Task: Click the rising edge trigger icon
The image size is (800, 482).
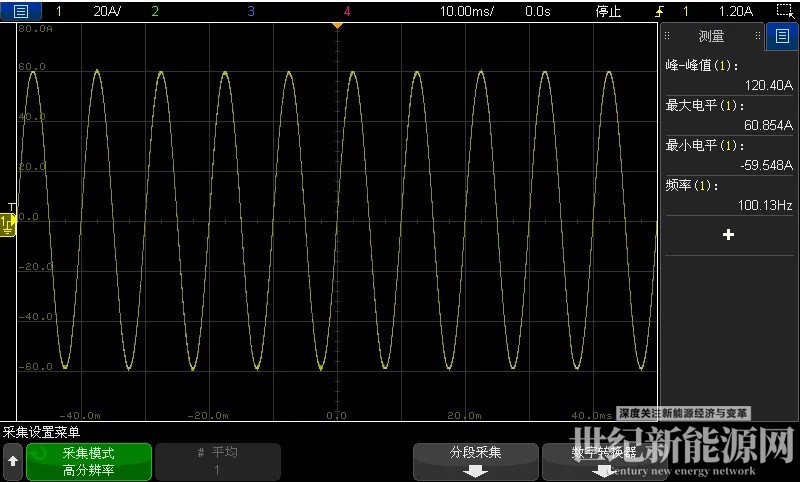Action: (x=658, y=12)
